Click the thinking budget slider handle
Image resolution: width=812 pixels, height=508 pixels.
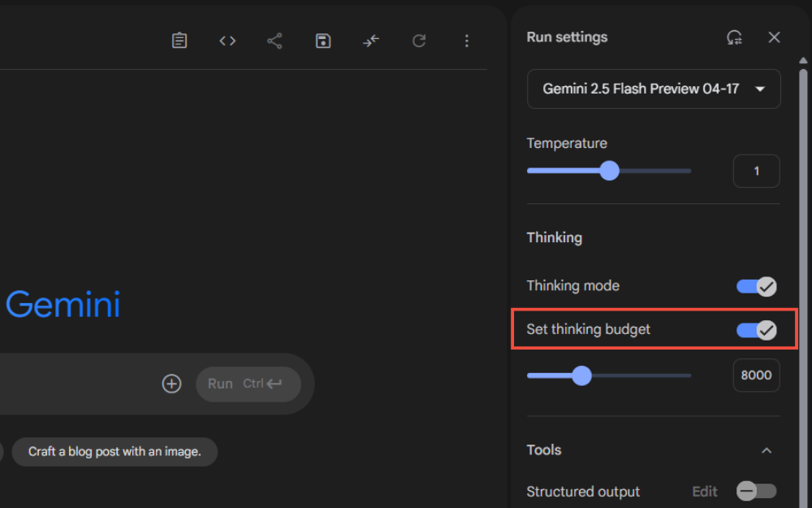tap(582, 376)
